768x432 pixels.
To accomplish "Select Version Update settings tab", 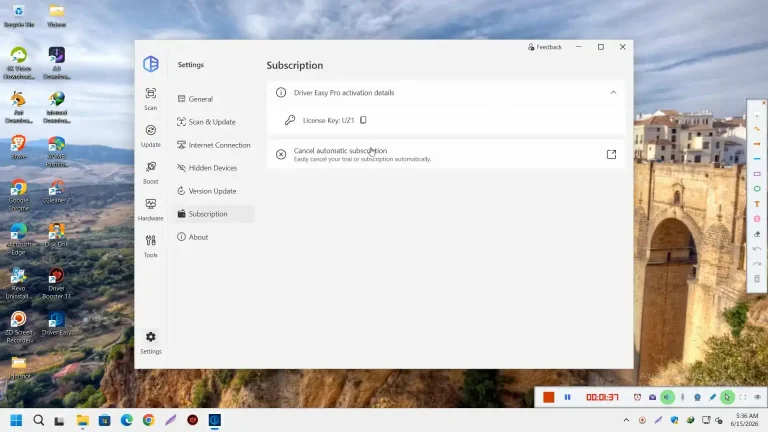I will 214,191.
